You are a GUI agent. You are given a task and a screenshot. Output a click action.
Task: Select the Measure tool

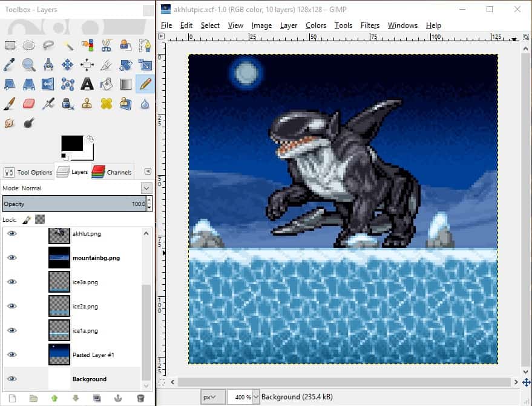pyautogui.click(x=48, y=65)
